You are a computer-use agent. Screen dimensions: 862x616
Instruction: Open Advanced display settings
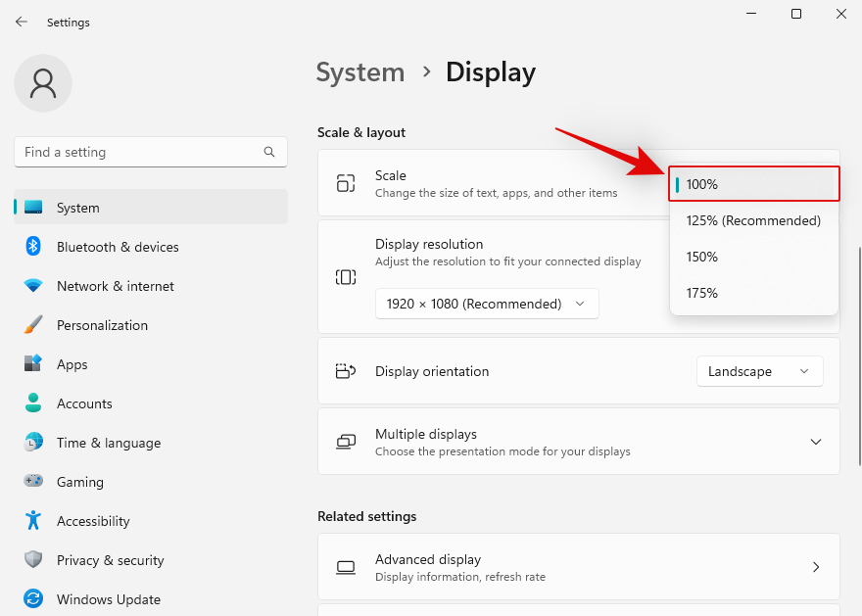[579, 567]
